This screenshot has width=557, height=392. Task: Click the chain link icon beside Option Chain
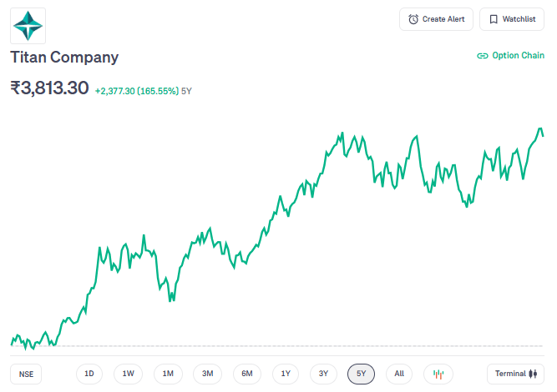482,56
